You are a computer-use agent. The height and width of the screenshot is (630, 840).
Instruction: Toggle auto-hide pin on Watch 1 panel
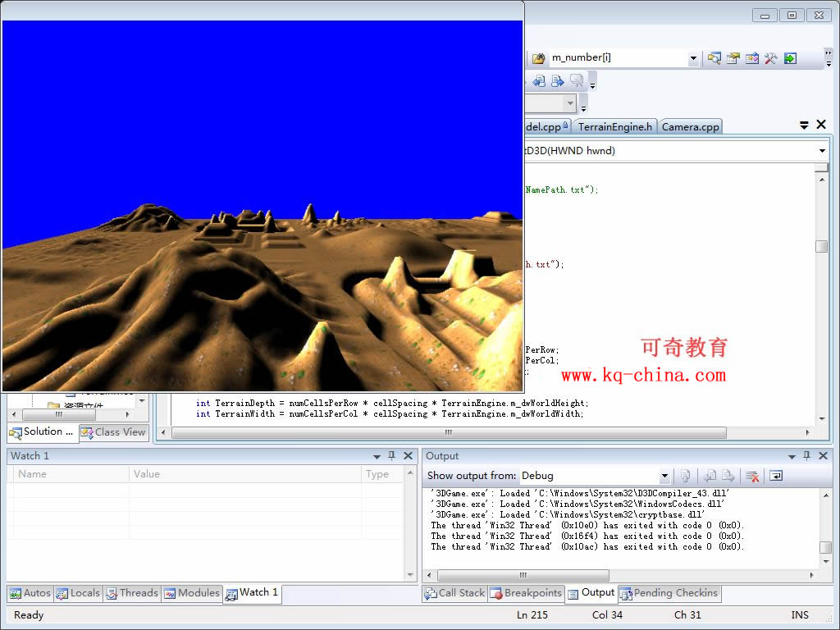pyautogui.click(x=391, y=456)
